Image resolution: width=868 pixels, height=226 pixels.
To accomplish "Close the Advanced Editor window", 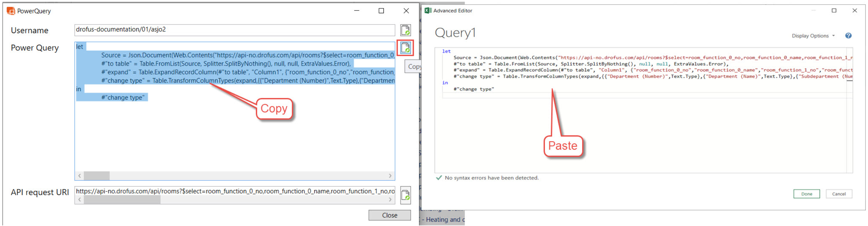I will 854,10.
